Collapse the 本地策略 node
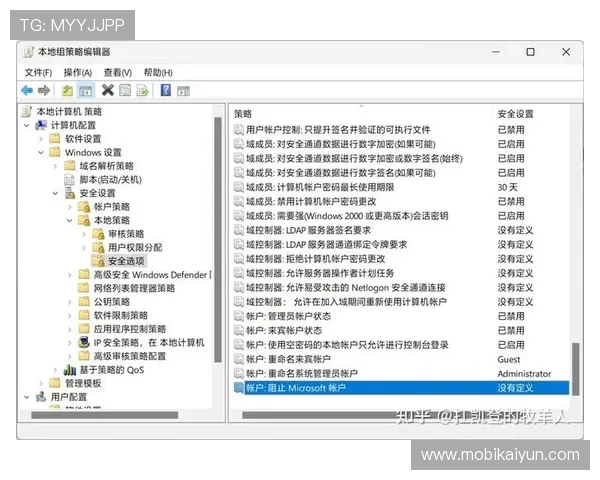Image resolution: width=600 pixels, height=480 pixels. point(70,220)
